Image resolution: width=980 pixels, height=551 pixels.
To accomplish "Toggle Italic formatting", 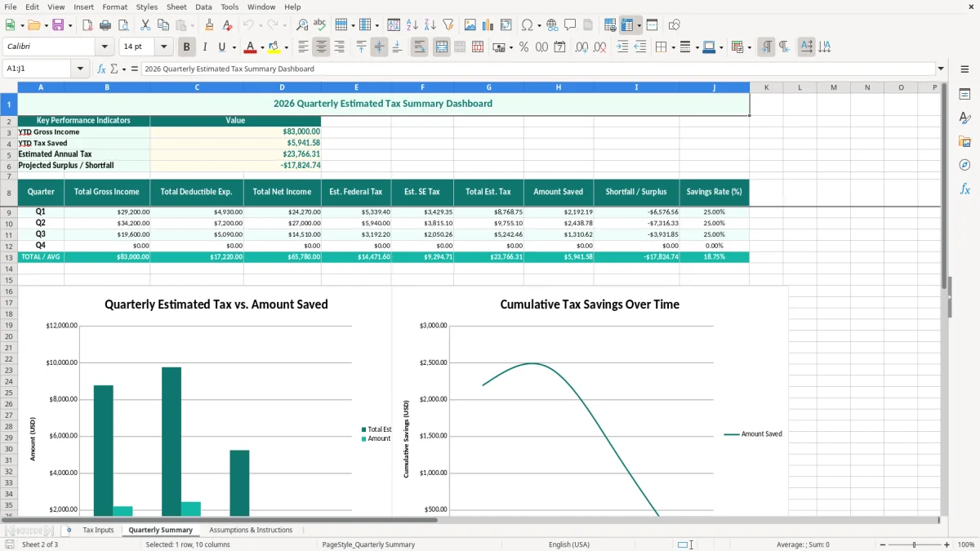I will [x=204, y=47].
